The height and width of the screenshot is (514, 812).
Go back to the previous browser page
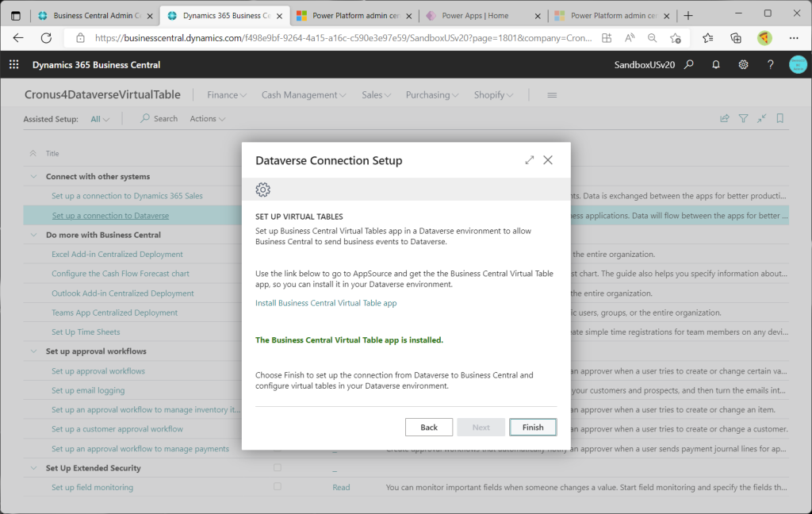18,38
